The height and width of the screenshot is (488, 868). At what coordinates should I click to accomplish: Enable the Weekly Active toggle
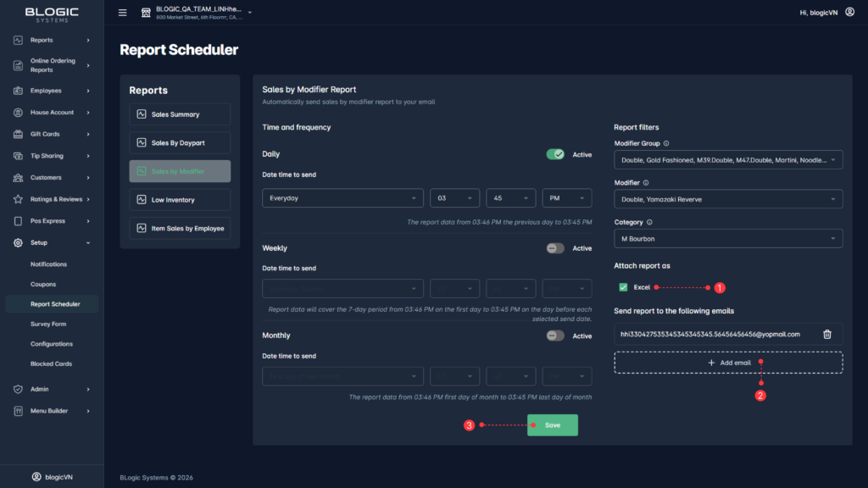(555, 248)
